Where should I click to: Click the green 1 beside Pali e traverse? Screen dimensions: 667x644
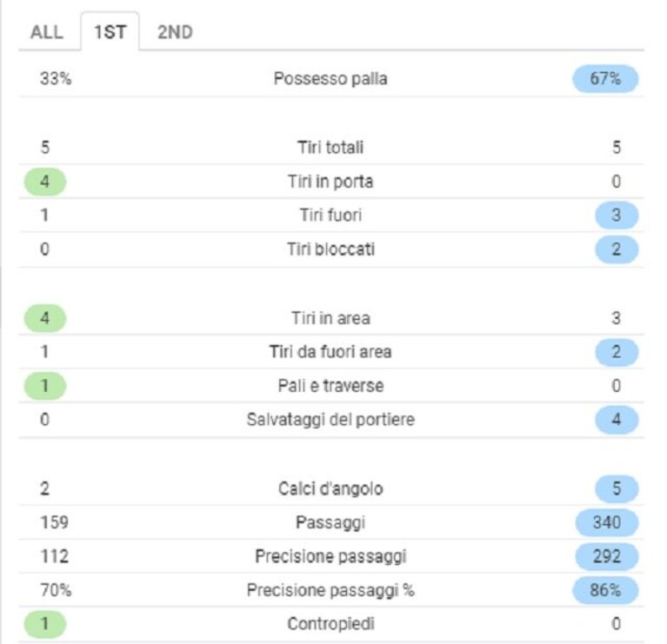[44, 386]
